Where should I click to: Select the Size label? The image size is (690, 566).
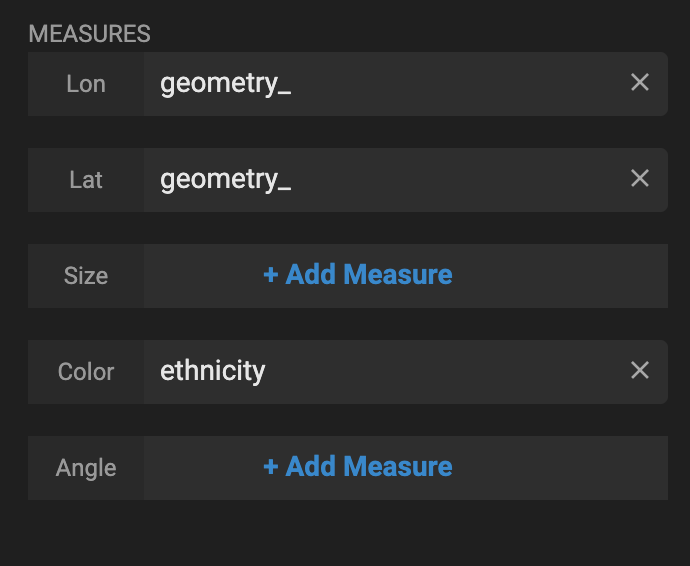86,276
